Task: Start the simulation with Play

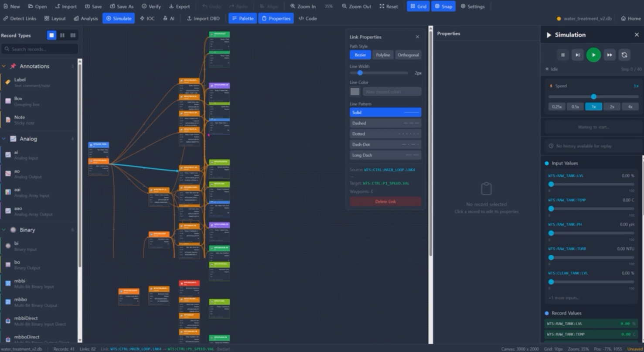Action: pos(593,55)
